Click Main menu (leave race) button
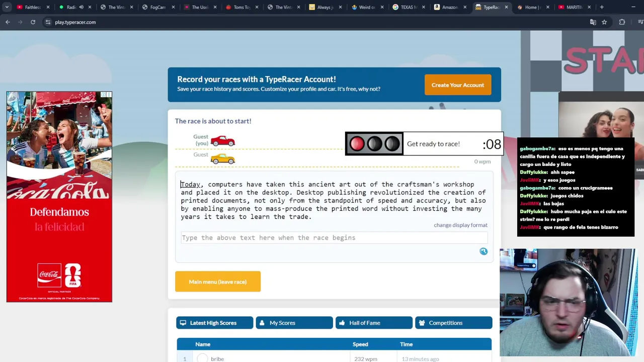644x362 pixels. point(218,282)
